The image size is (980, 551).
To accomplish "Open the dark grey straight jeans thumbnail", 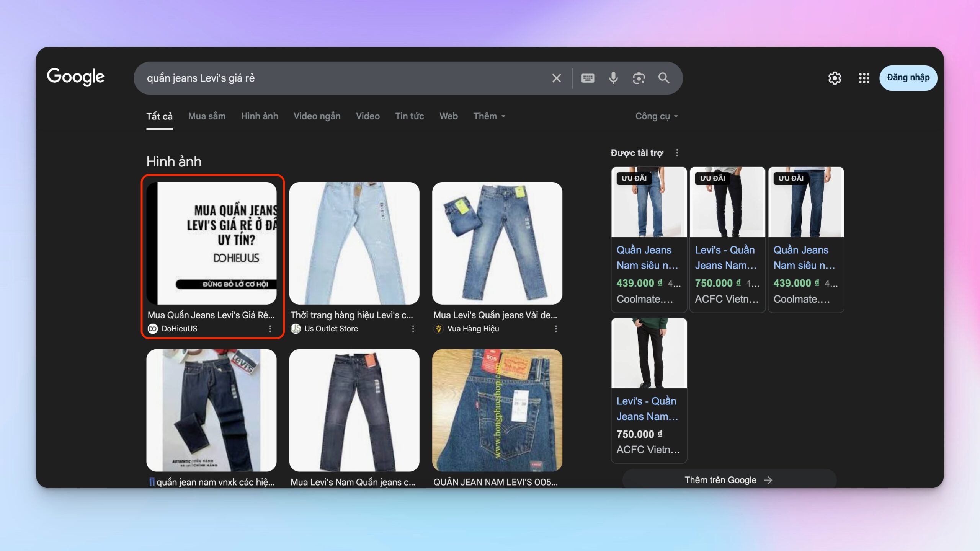I will [354, 410].
